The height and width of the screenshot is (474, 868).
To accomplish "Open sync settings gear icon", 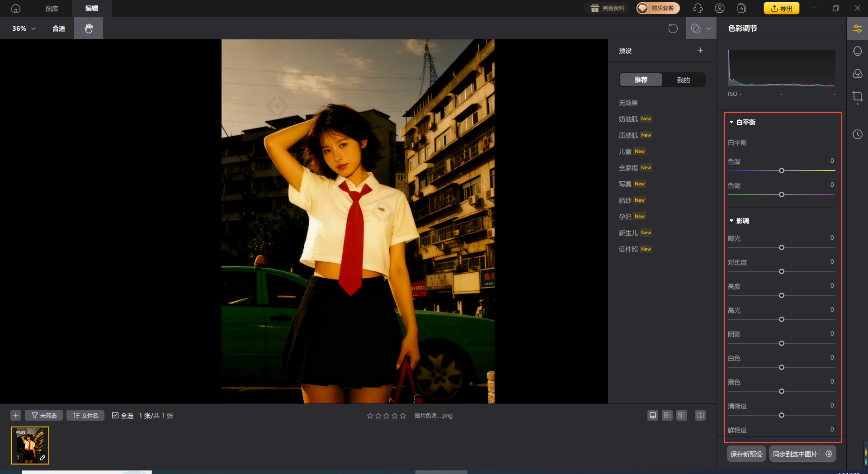I will click(x=829, y=454).
